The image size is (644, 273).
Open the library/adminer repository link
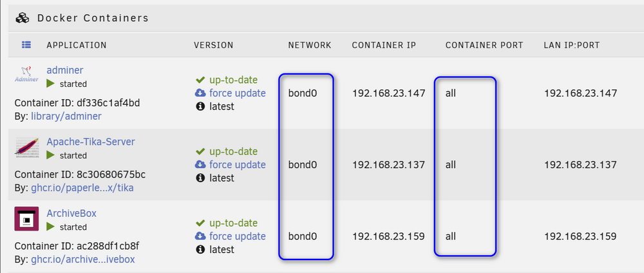tap(66, 116)
